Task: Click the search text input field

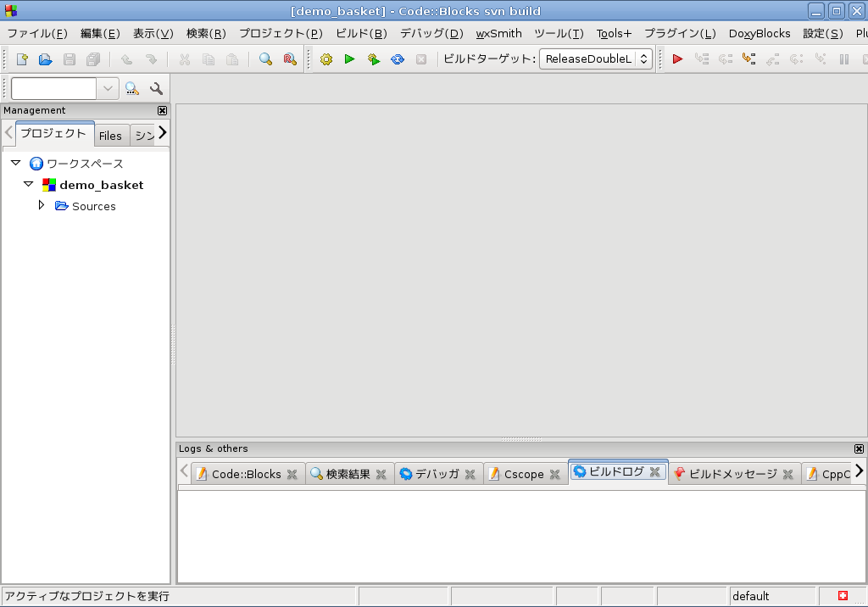Action: tap(53, 89)
